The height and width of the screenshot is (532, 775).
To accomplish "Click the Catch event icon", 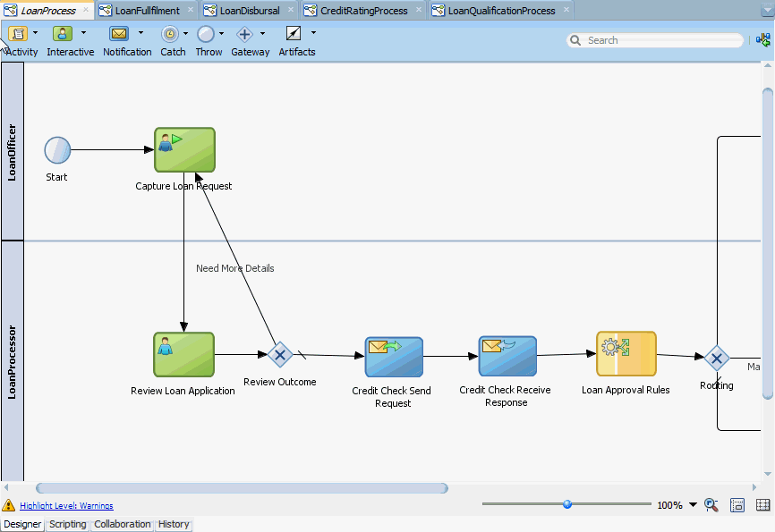I will pyautogui.click(x=170, y=34).
